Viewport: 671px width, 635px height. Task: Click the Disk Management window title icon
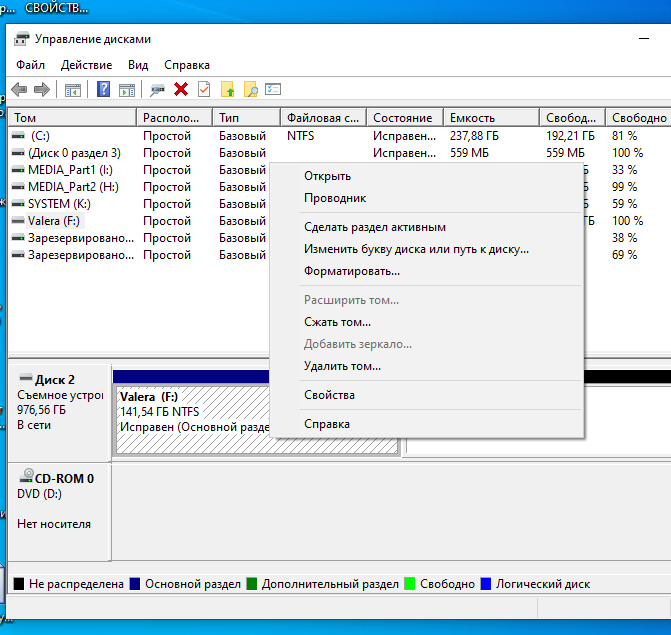[21, 39]
